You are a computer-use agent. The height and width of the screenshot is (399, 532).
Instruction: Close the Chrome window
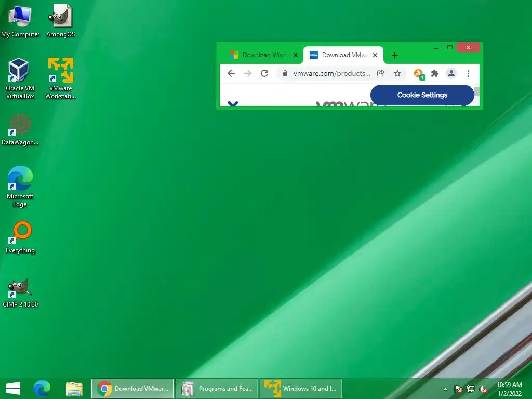pyautogui.click(x=468, y=47)
